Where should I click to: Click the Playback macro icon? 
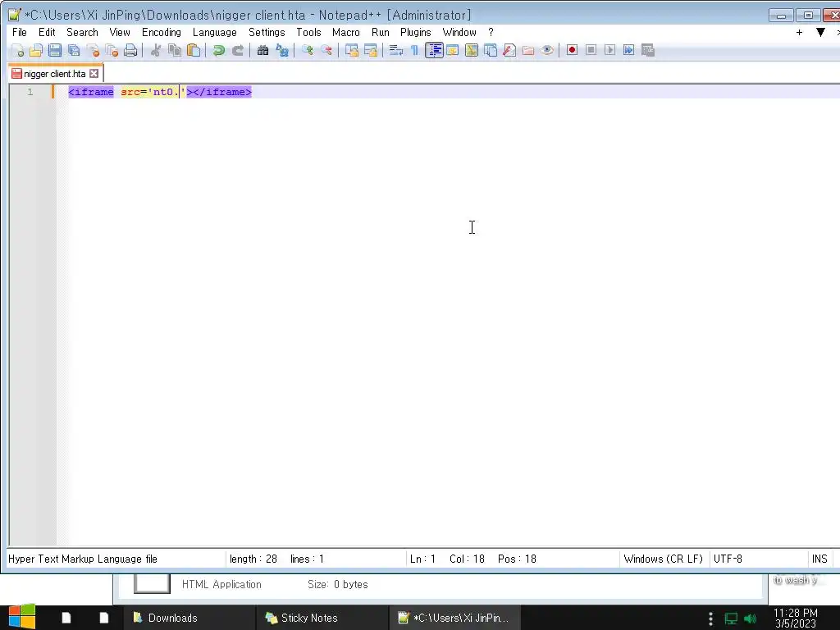[x=609, y=50]
